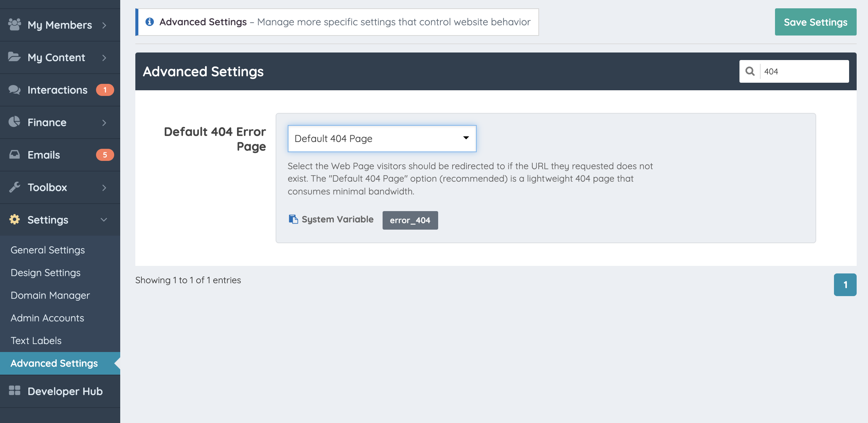Click the Toolbox wrench icon

click(14, 187)
